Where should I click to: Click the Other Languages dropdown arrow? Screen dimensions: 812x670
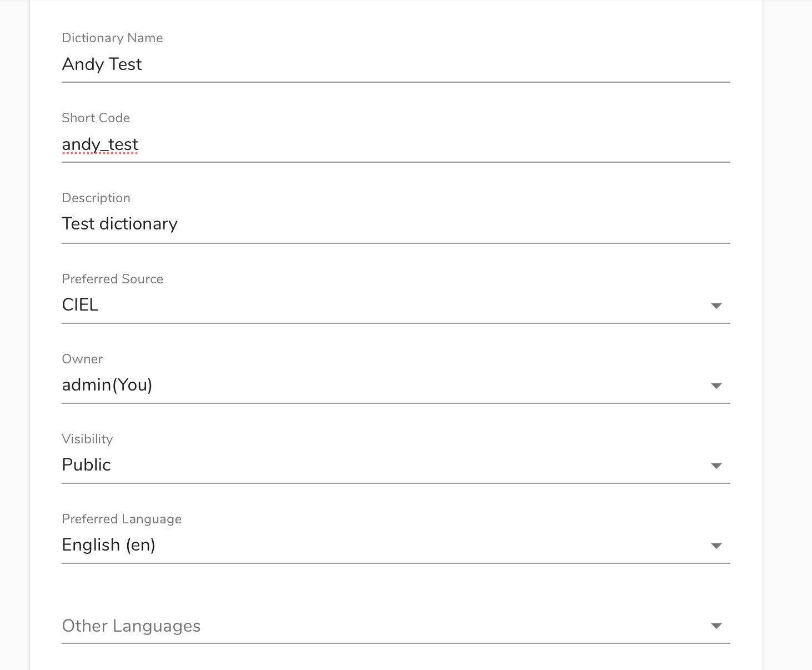[716, 626]
